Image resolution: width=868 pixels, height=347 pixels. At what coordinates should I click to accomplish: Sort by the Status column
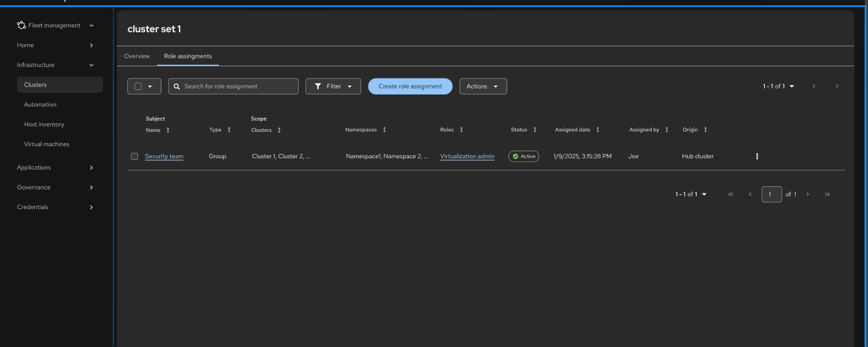(x=524, y=130)
